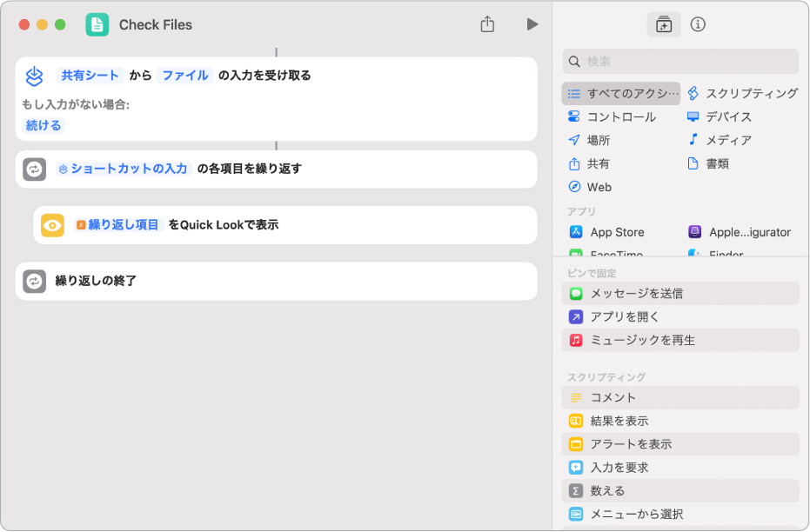Show shortcut details with the info icon
810x532 pixels.
pos(698,24)
